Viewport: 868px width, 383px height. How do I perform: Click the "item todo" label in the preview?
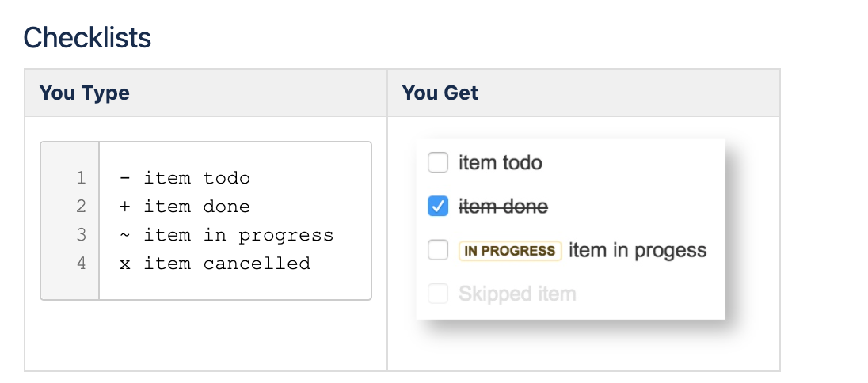(501, 163)
